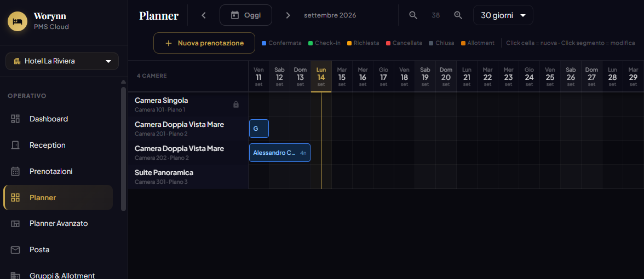Image resolution: width=644 pixels, height=279 pixels.
Task: Click the zoom out magnifier icon
Action: (x=413, y=15)
